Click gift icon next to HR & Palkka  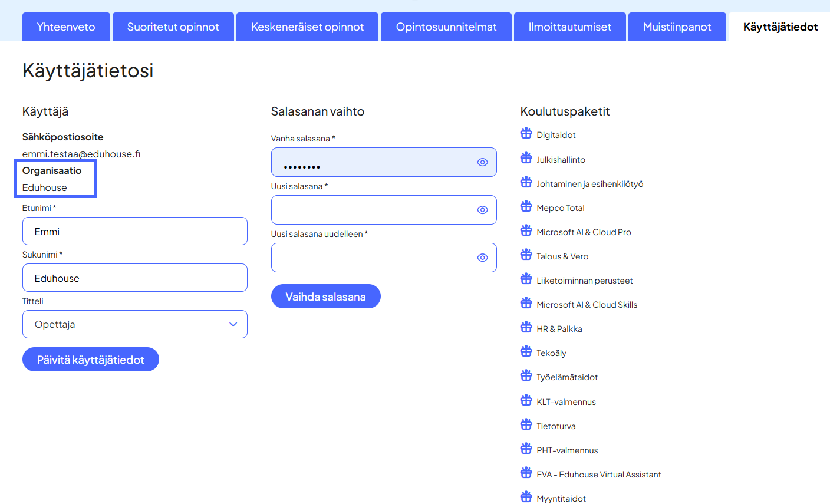tap(526, 327)
